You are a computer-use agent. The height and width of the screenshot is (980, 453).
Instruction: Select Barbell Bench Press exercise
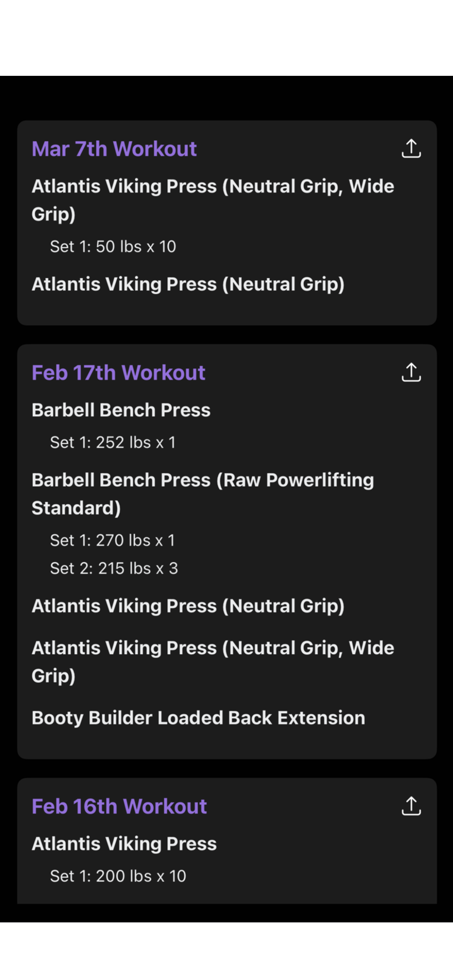point(121,410)
